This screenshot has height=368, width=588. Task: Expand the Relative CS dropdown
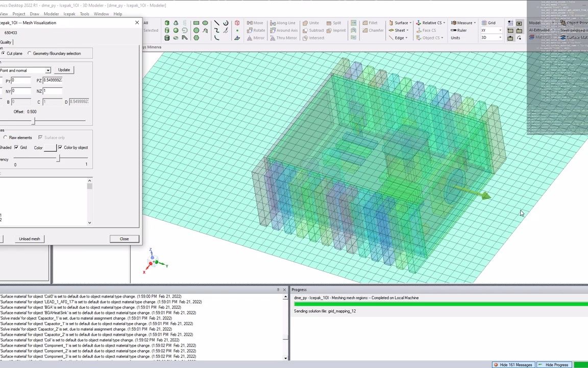click(444, 23)
